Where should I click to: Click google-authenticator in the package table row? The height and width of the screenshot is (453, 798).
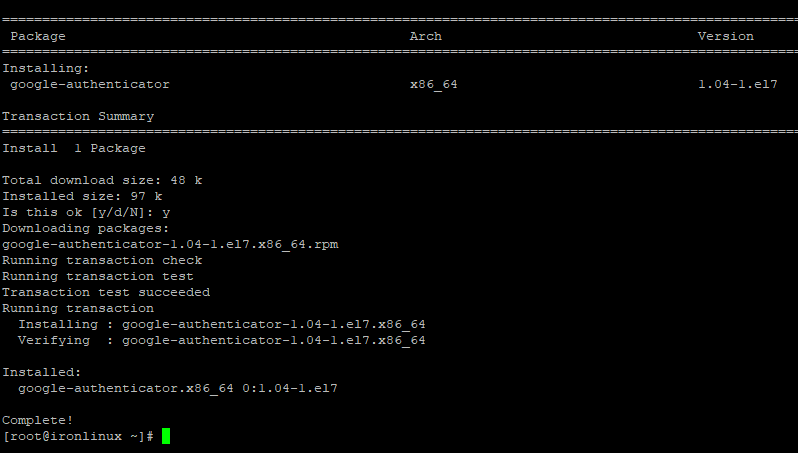[90, 84]
